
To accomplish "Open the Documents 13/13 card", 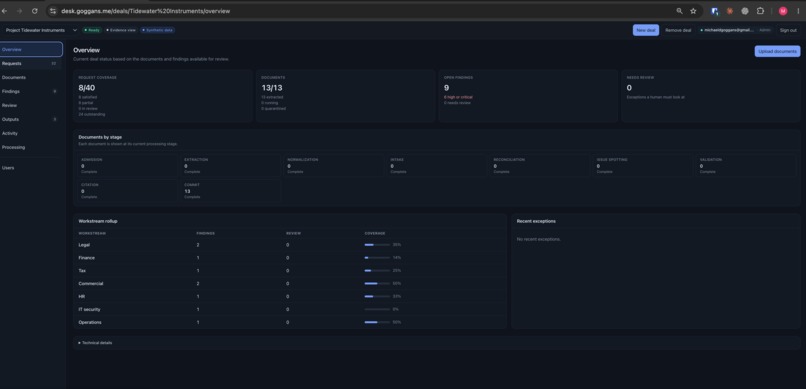I will tap(345, 97).
